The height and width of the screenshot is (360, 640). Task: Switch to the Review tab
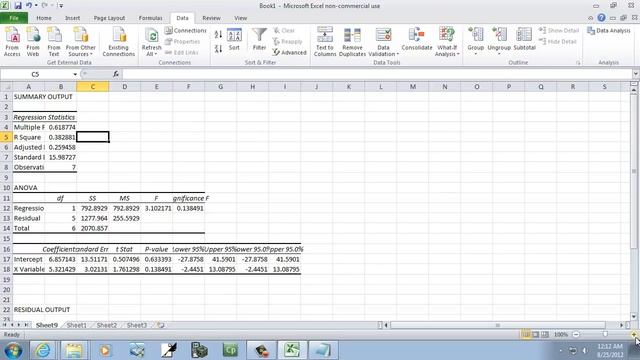point(211,18)
